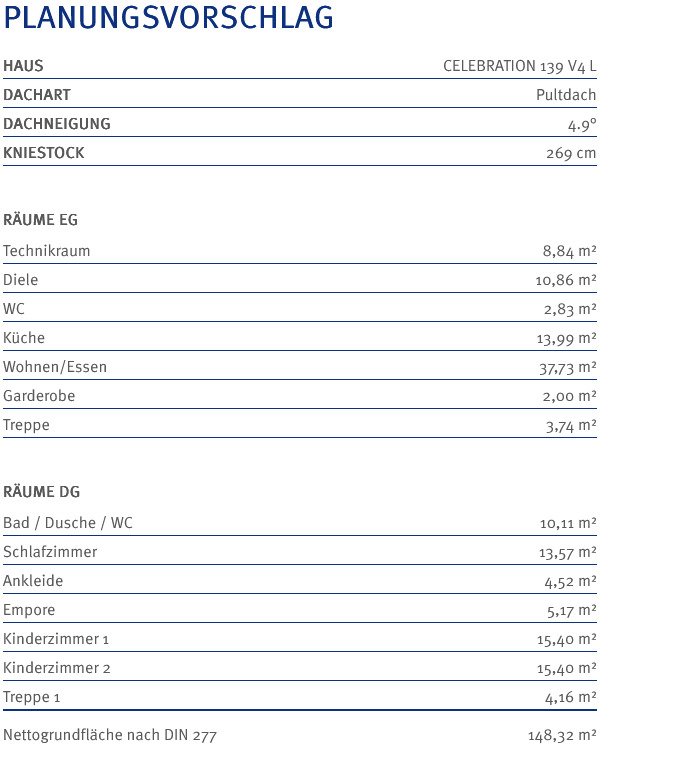675x778 pixels.
Task: Click the Empore entry
Action: tap(300, 610)
